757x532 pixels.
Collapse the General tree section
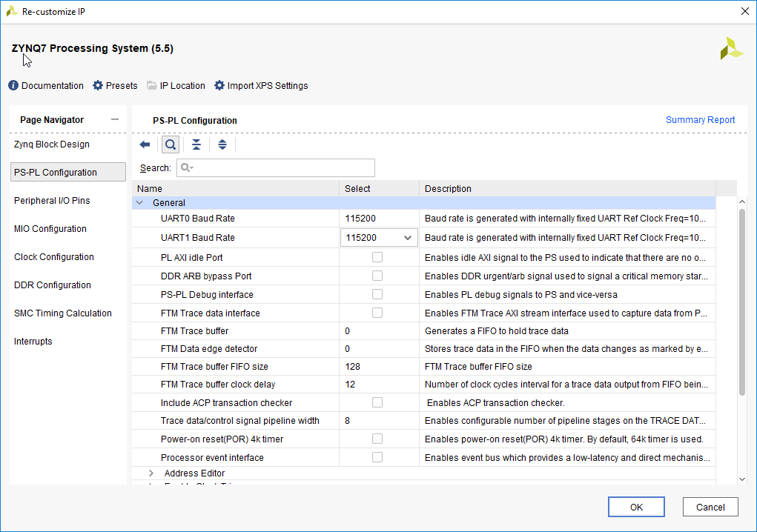point(139,203)
